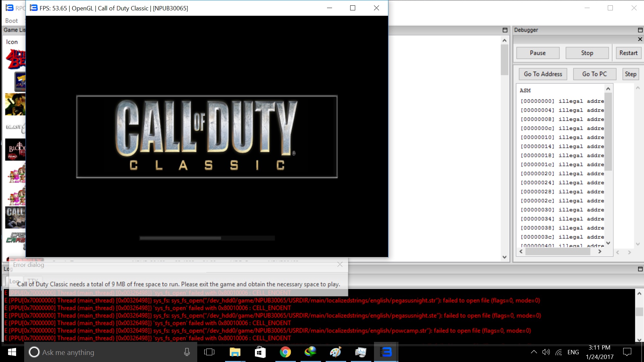Screen dimensions: 644x362
Task: Click the Task View icon
Action: (x=209, y=352)
